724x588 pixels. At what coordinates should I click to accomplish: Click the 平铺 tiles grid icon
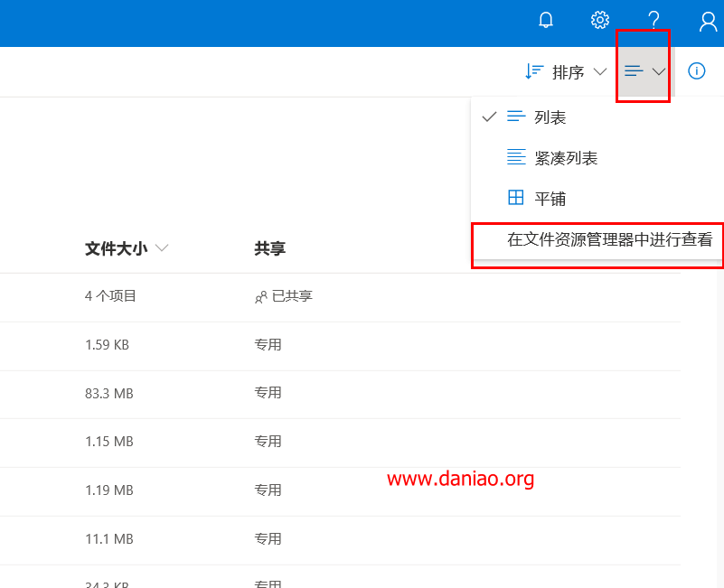(x=516, y=198)
